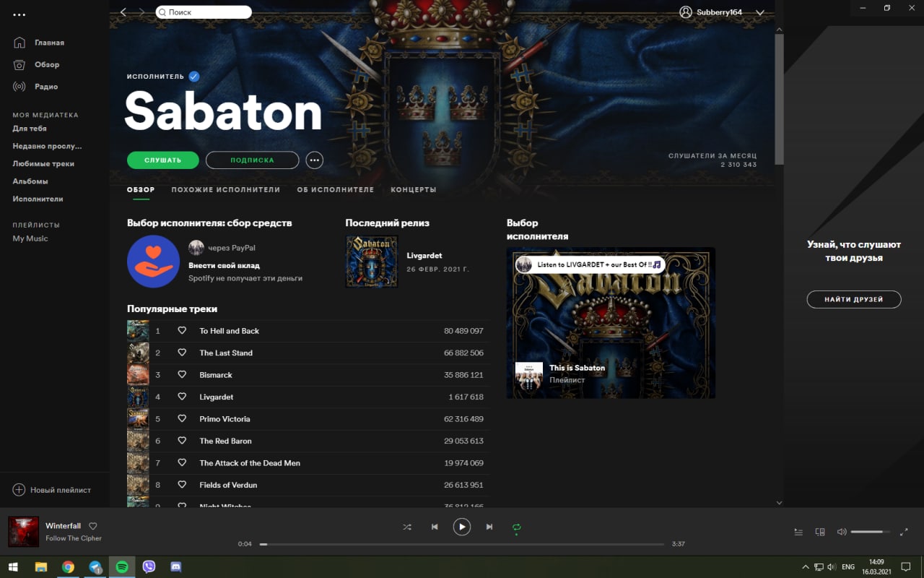Switch to Концерты tab
Viewport: 924px width, 578px height.
pos(414,190)
